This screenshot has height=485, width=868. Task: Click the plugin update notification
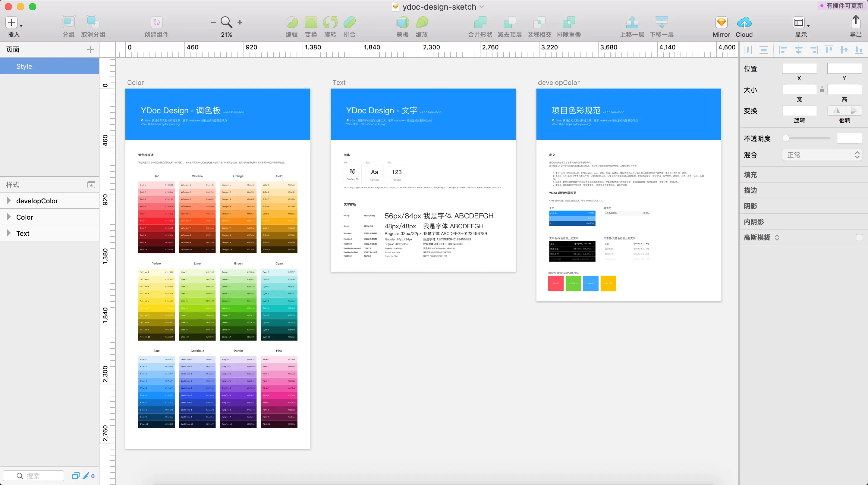pyautogui.click(x=842, y=5)
